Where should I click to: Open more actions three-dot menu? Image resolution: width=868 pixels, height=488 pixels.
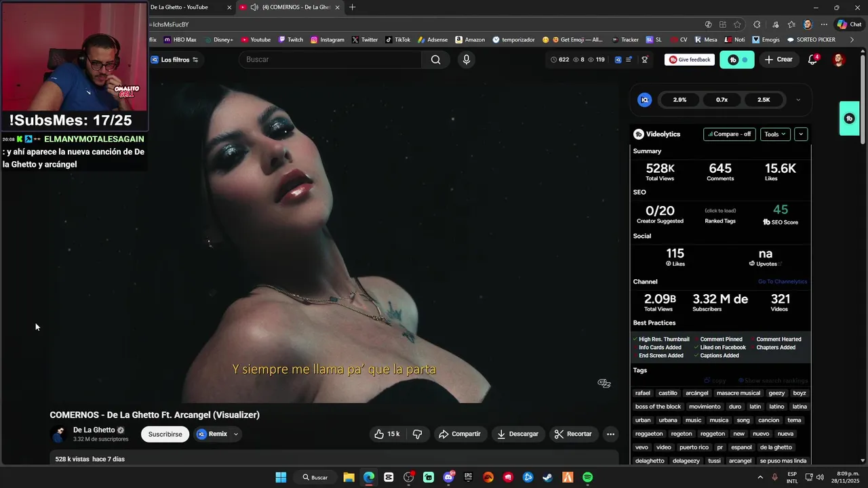610,434
